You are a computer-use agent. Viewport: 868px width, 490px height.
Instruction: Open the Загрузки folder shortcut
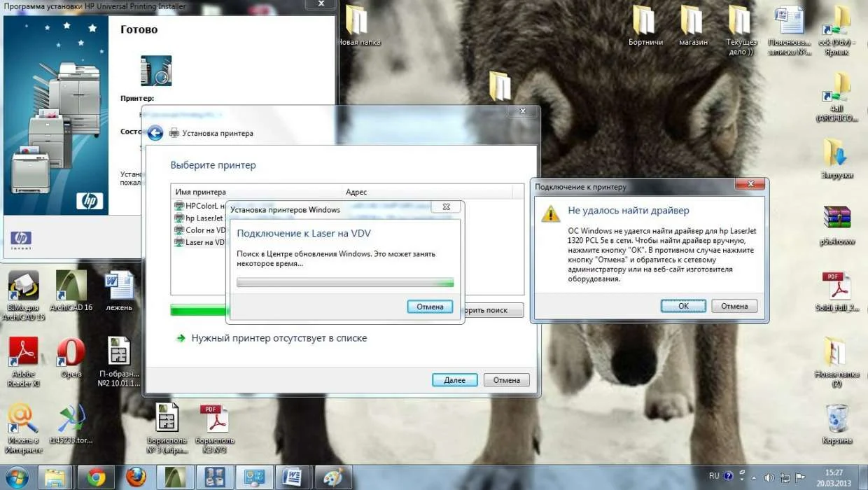836,158
